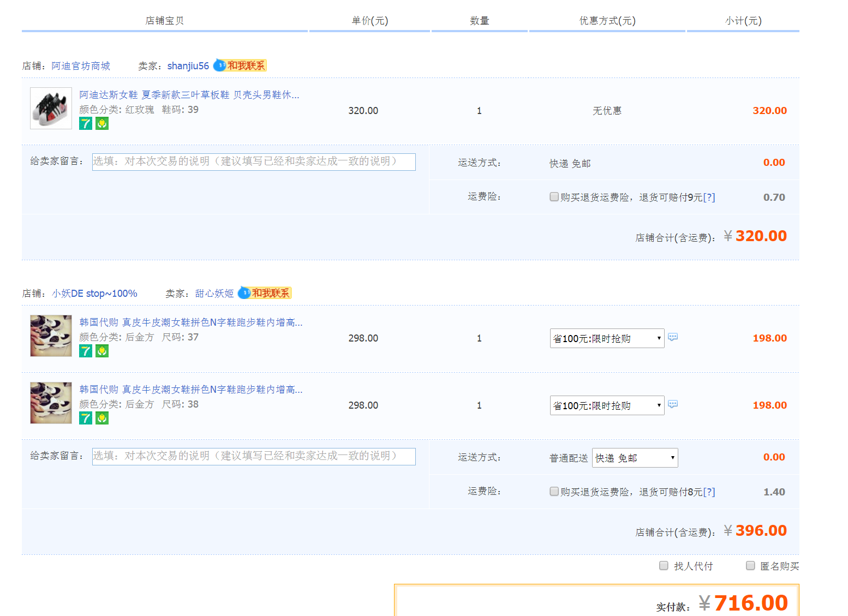Screen dimensions: 848x616
Task: Open the 小妖DE stop~100% store link
Action: pos(94,294)
